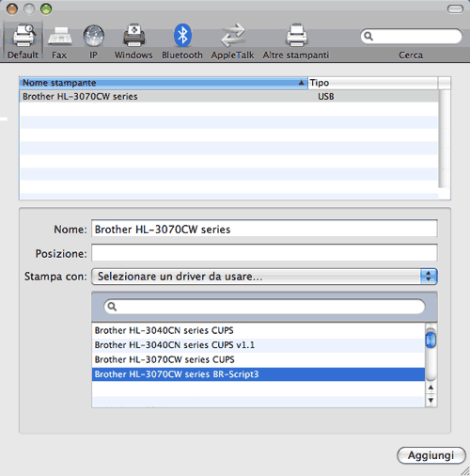Select the Brother HL-3070CW series USB row

(x=228, y=96)
